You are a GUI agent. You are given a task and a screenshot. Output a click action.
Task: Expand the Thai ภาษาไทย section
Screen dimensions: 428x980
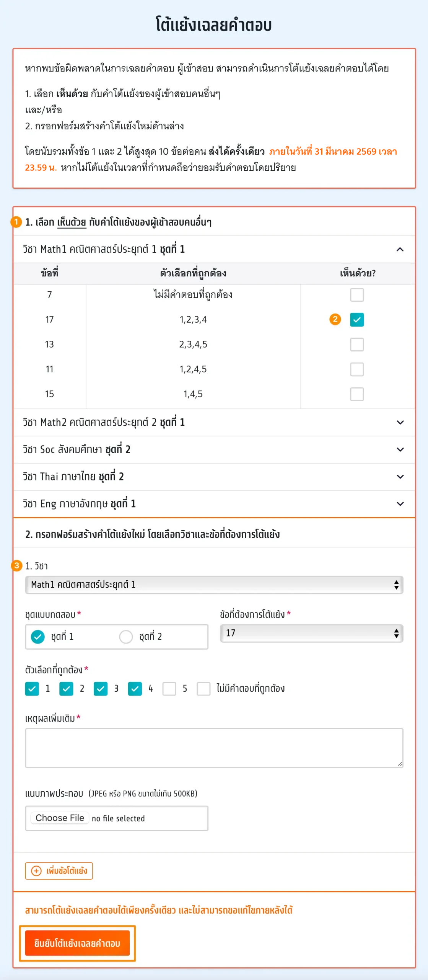pos(400,477)
